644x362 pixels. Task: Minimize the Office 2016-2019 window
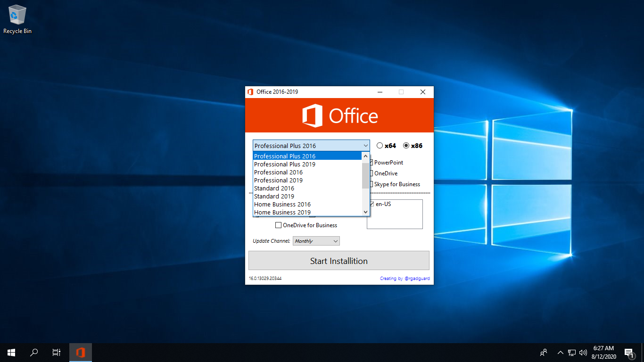[380, 92]
